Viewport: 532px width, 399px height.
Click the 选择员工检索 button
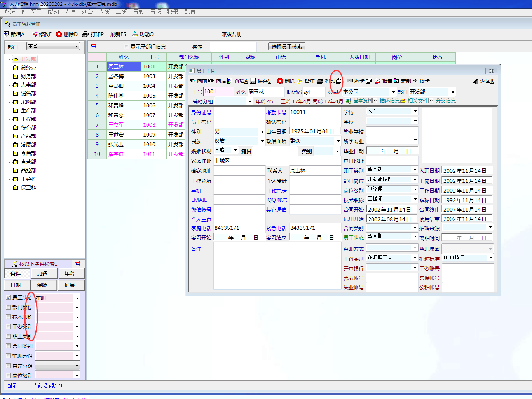286,47
